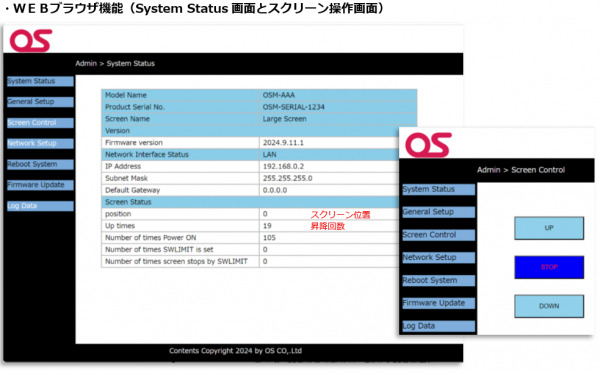600x372 pixels.
Task: Click the copyright footer text
Action: coord(235,351)
